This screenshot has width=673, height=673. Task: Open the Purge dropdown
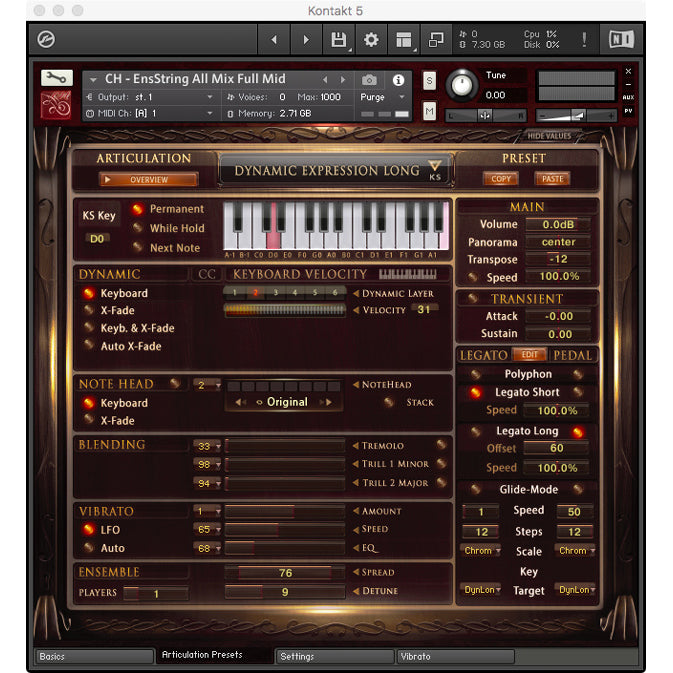click(x=382, y=97)
